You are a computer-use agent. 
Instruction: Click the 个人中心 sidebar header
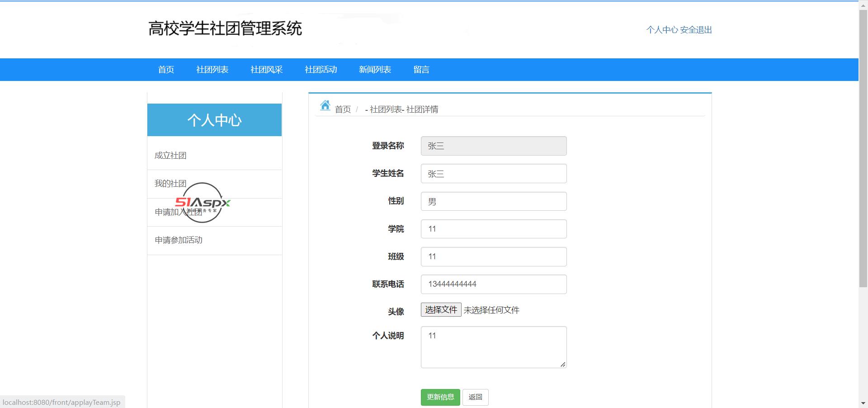[x=214, y=120]
